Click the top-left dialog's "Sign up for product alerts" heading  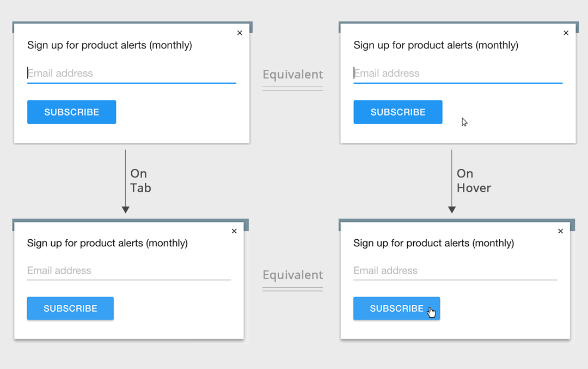tap(109, 45)
